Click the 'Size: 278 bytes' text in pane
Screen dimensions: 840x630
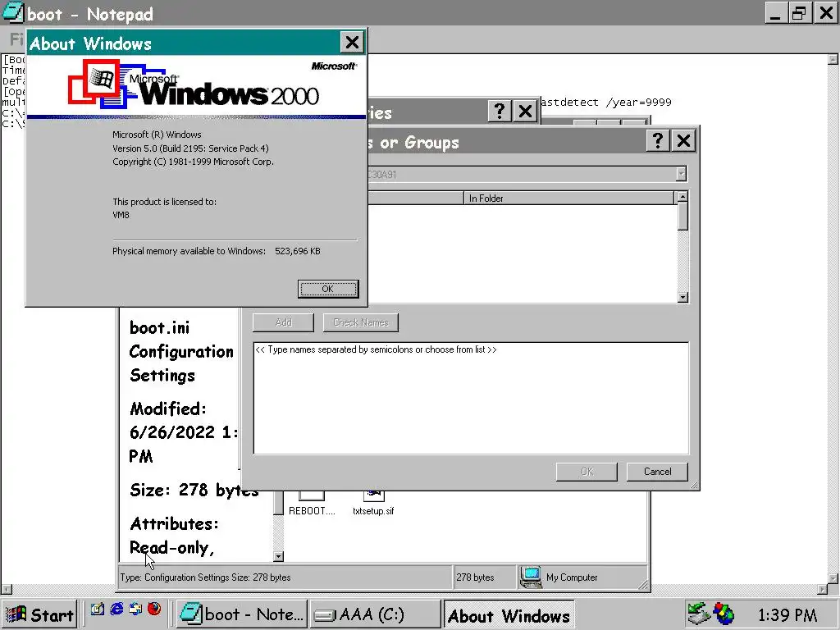tap(194, 490)
